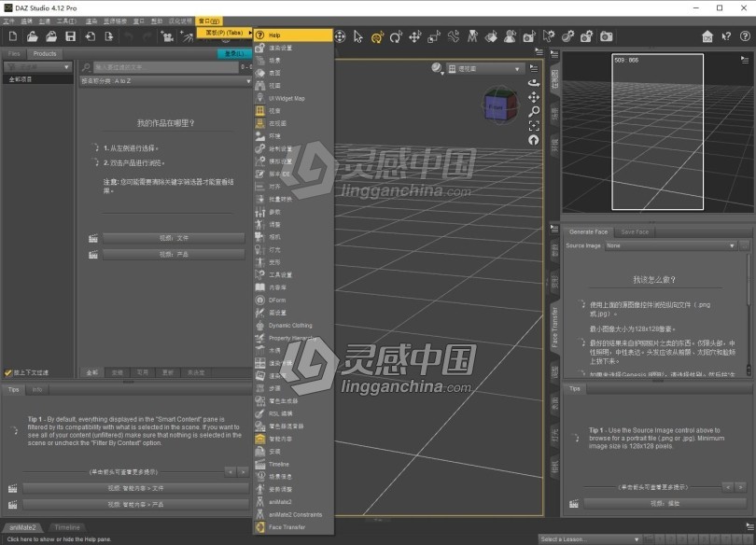Viewport: 756px width, 545px height.
Task: Switch to the Products tab
Action: pos(45,54)
